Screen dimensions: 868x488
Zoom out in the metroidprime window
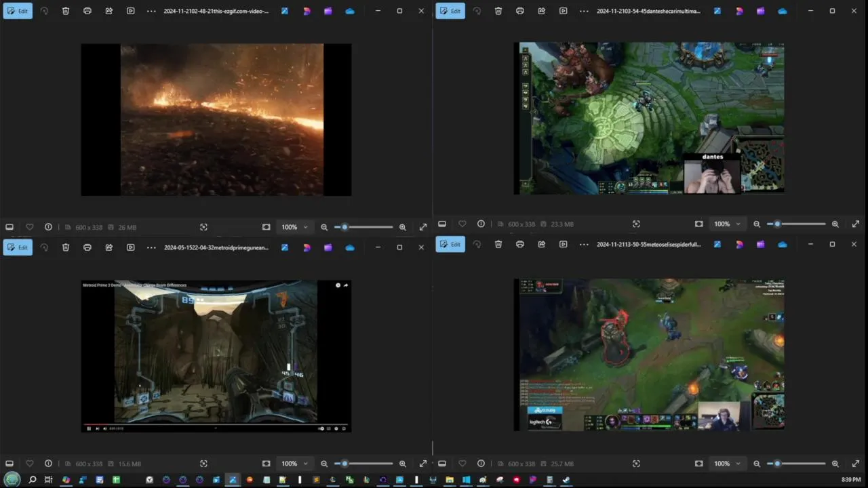tap(324, 464)
